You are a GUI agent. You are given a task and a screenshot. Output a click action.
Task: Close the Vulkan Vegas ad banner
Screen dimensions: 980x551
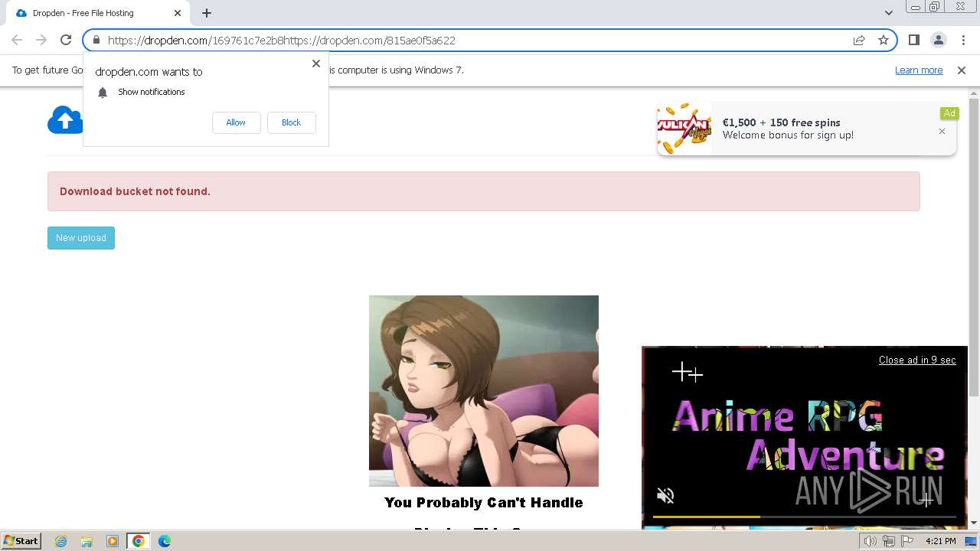942,132
